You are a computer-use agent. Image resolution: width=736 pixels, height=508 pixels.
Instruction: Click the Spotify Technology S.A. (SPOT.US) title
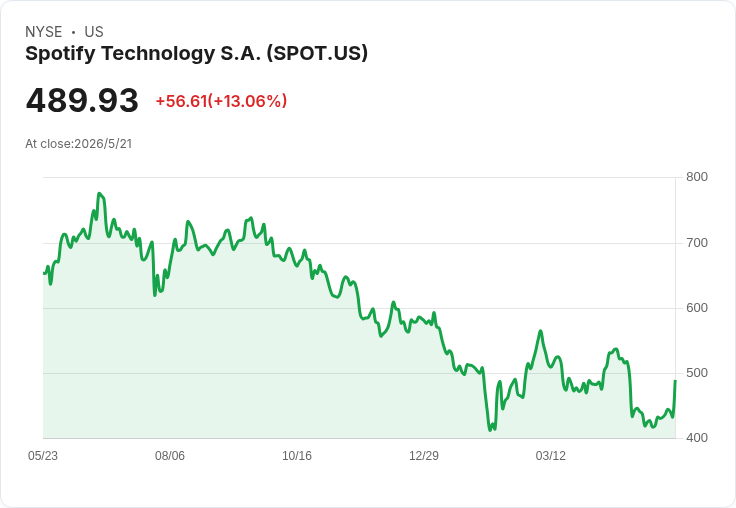tap(196, 53)
